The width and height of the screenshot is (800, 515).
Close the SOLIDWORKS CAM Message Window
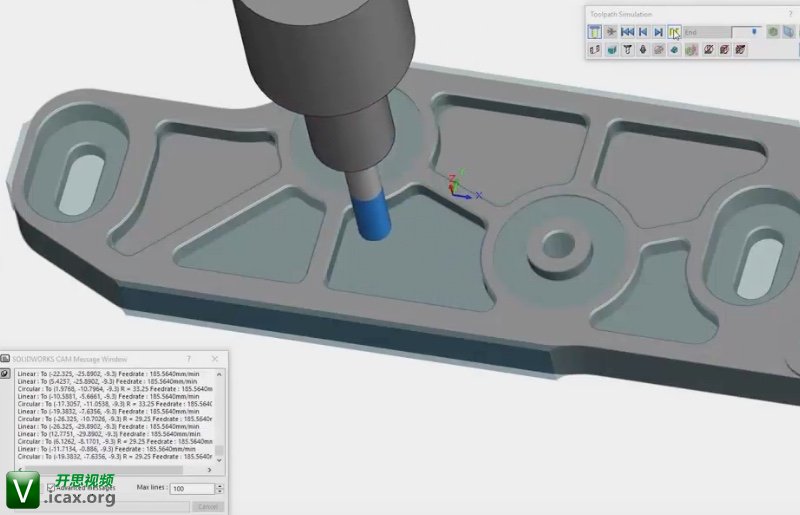(215, 359)
